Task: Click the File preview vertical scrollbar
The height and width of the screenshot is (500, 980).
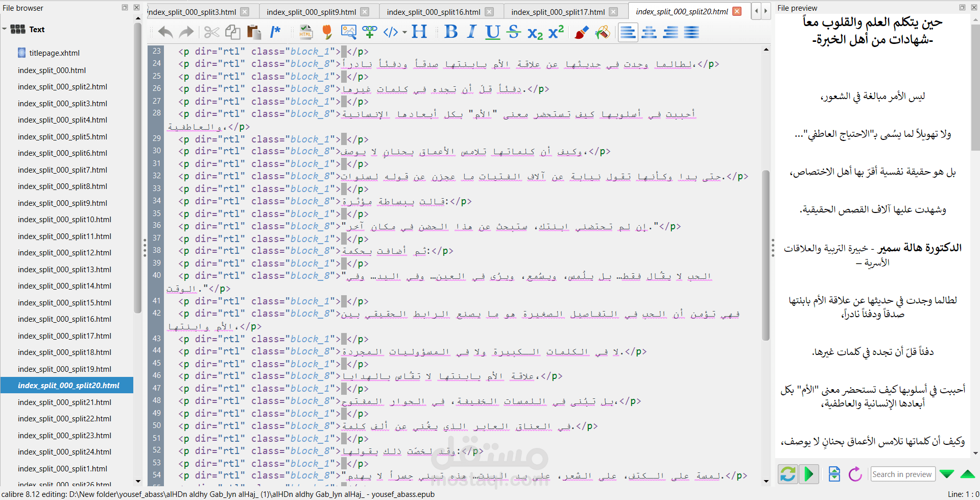Action: (x=975, y=87)
